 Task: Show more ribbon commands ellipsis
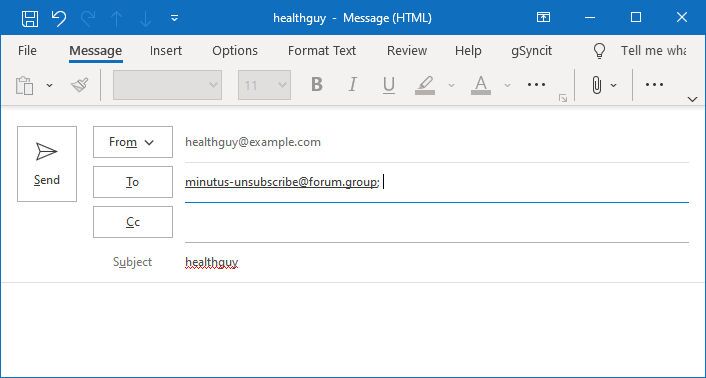click(654, 84)
